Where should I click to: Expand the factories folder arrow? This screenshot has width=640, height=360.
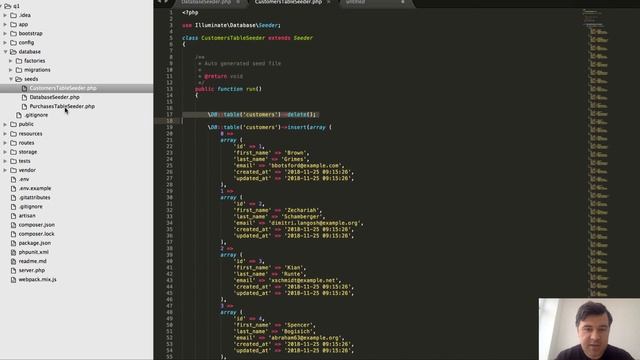click(11, 61)
